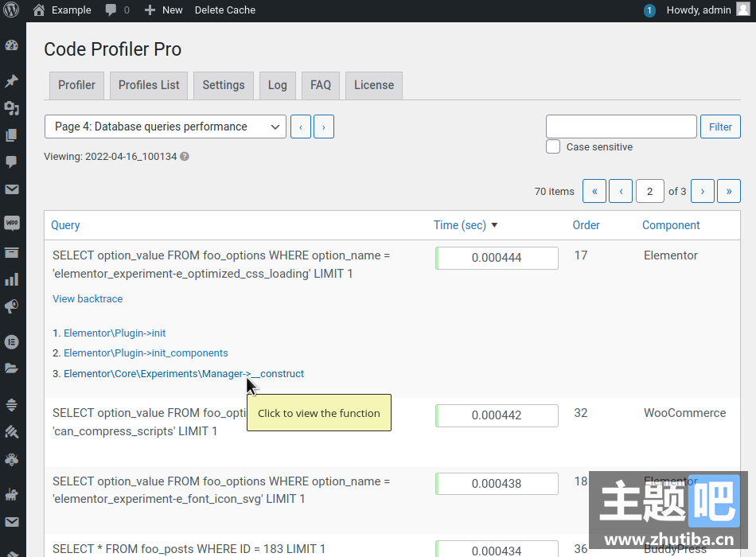Open Marketing megaphone sidebar icon
Screen dimensions: 756x557
[12, 306]
